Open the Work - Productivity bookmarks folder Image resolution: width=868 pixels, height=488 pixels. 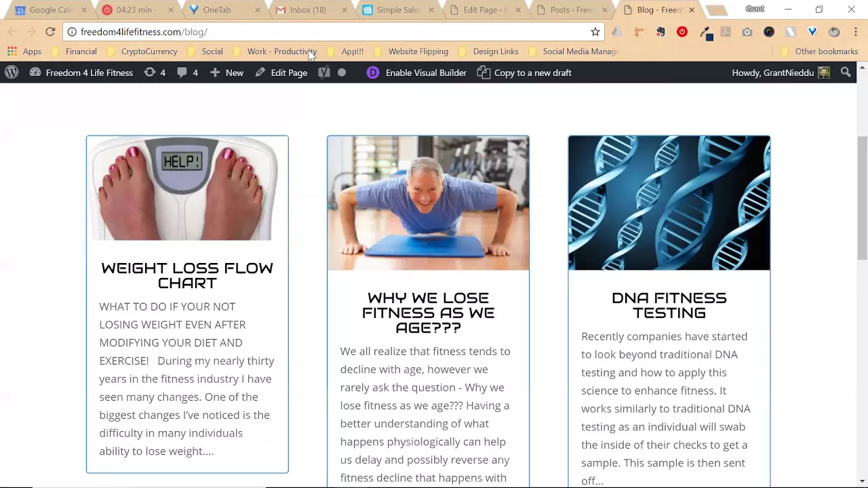pos(275,52)
